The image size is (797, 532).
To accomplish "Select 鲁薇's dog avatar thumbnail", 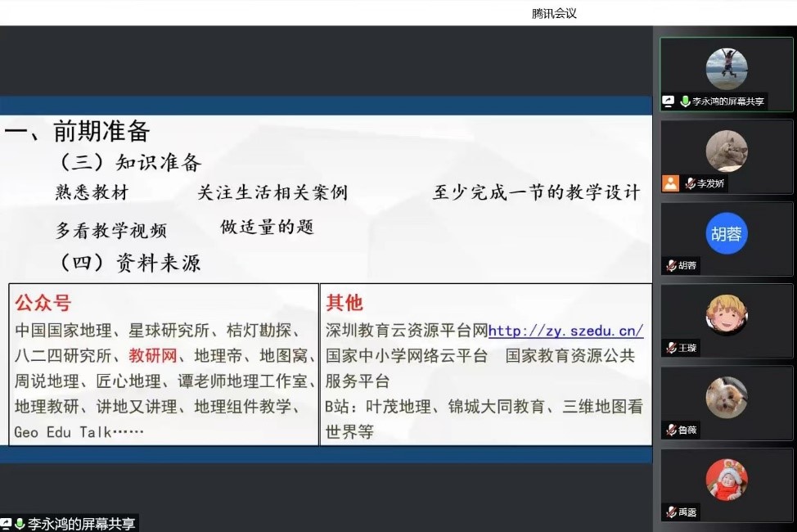I will tap(727, 397).
